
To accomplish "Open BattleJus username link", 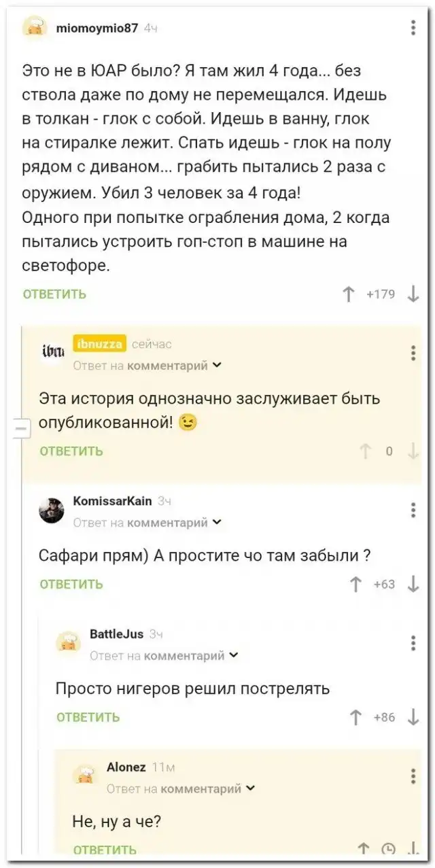I will coord(116,634).
